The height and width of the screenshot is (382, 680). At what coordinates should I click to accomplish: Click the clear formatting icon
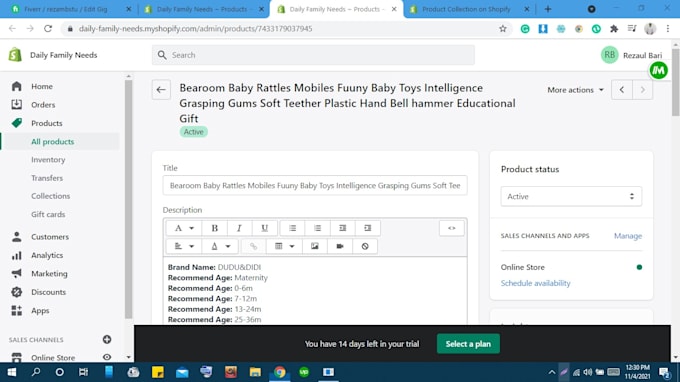tap(365, 246)
